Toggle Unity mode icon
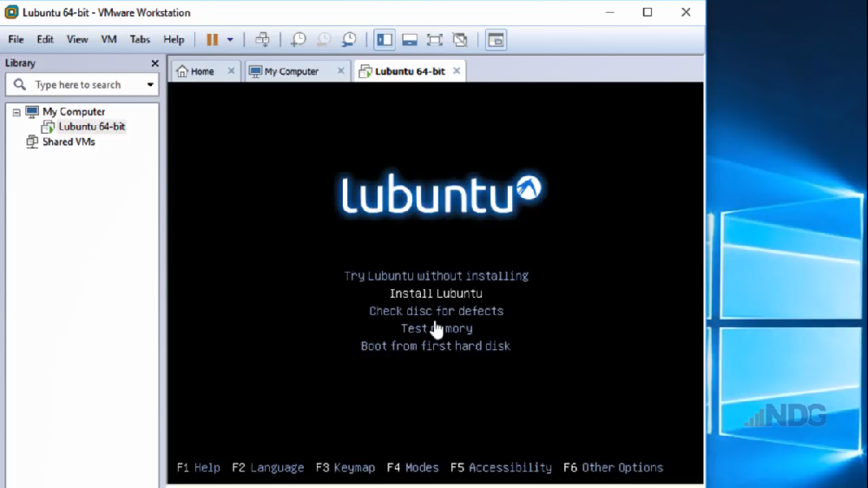The image size is (868, 488). 460,40
